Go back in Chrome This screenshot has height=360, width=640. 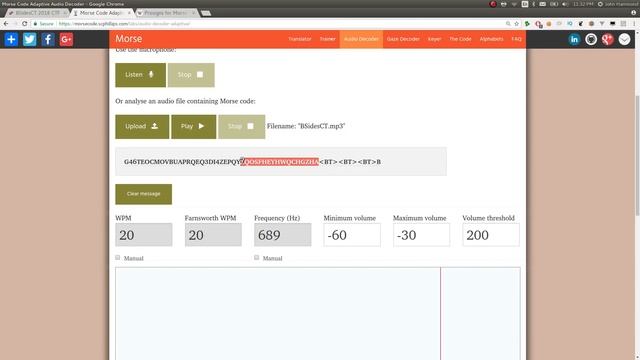6,24
